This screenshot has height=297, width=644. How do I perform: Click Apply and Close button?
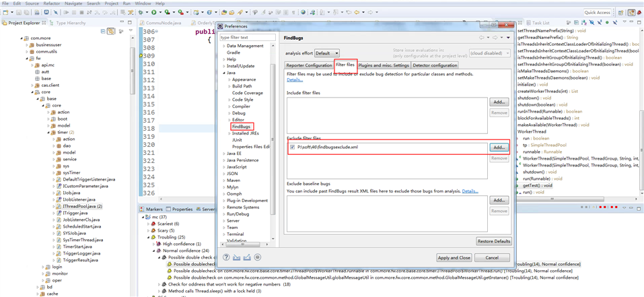tap(454, 257)
